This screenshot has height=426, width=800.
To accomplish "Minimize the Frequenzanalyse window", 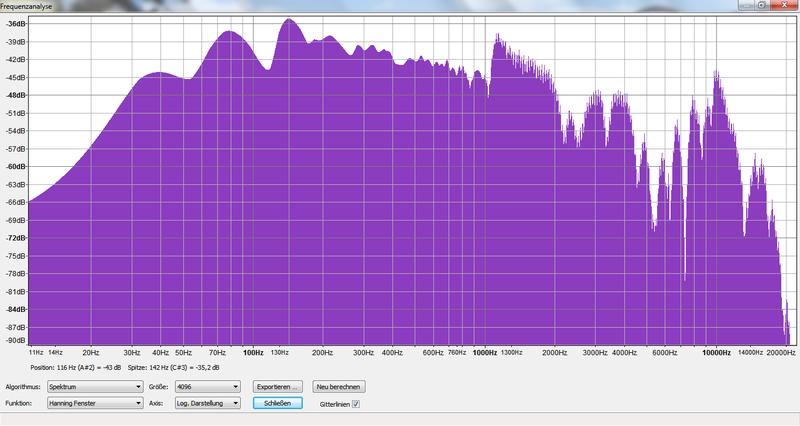I will (x=745, y=5).
